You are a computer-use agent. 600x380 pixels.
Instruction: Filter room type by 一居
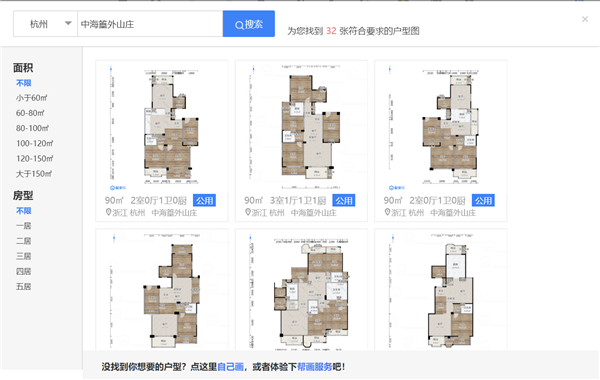click(x=23, y=226)
